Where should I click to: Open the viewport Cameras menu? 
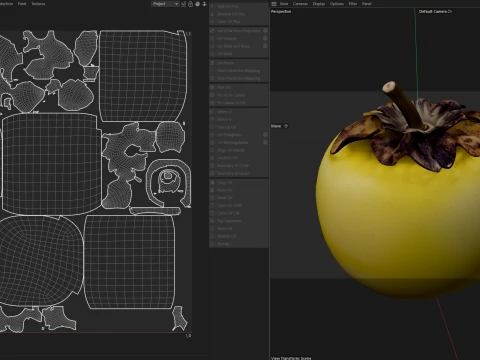300,4
